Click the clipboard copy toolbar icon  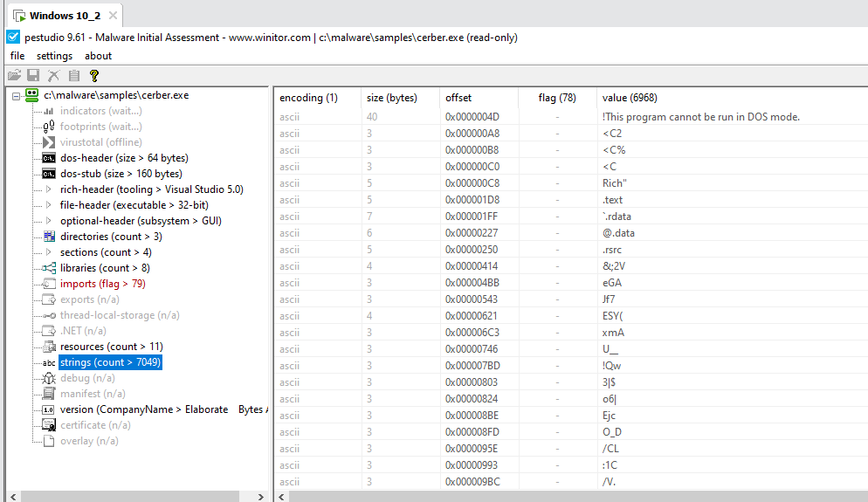74,75
